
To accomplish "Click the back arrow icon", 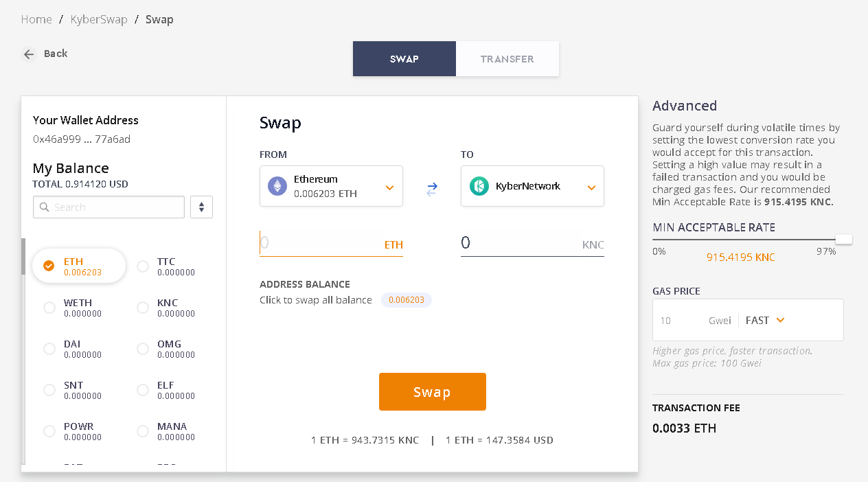I will pyautogui.click(x=28, y=54).
